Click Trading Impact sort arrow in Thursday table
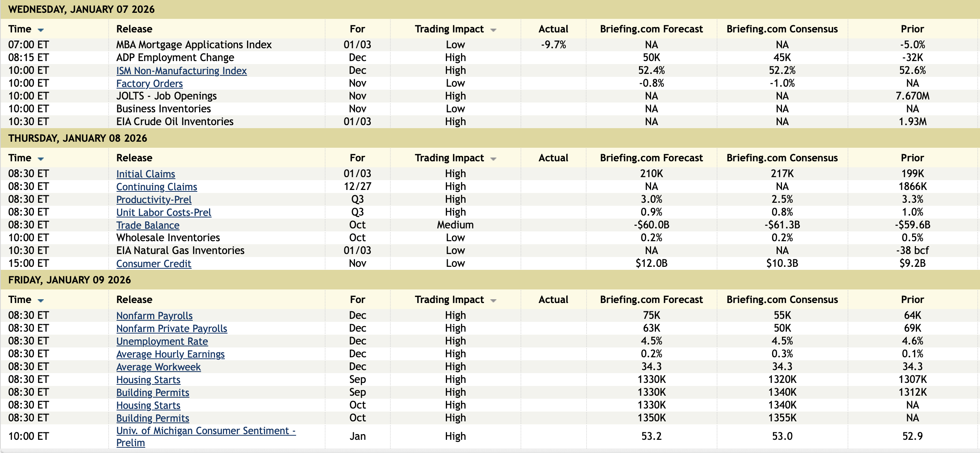Screen dimensions: 980x453 click(x=493, y=159)
